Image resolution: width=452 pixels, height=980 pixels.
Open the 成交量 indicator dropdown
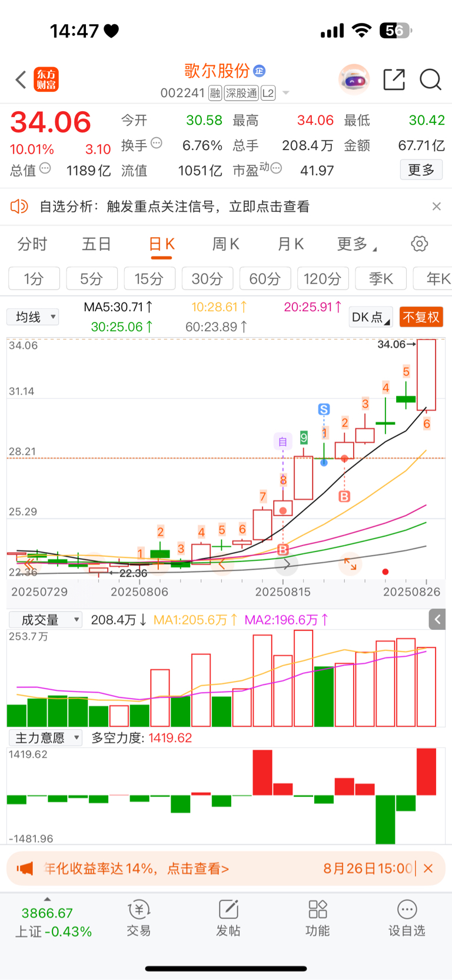(x=45, y=620)
